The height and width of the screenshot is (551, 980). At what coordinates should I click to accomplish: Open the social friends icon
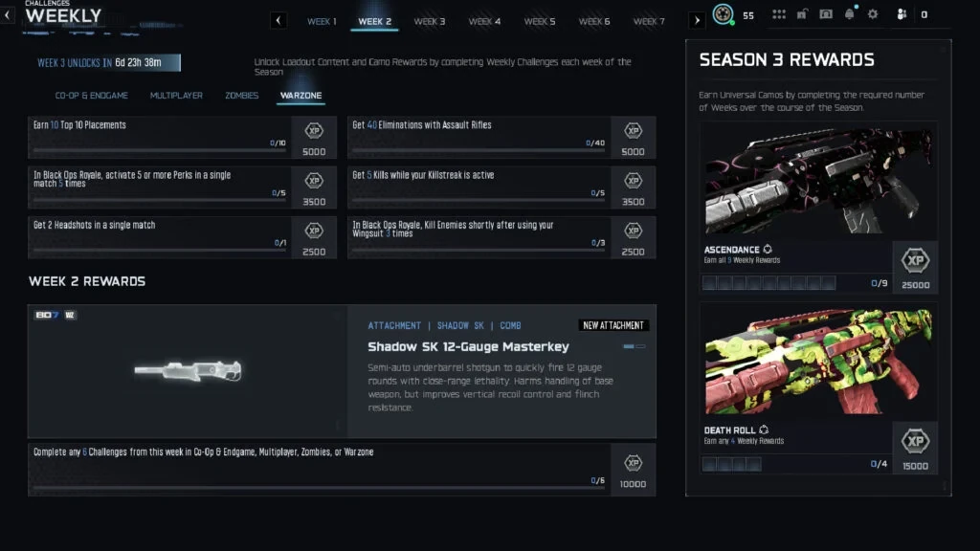(901, 14)
